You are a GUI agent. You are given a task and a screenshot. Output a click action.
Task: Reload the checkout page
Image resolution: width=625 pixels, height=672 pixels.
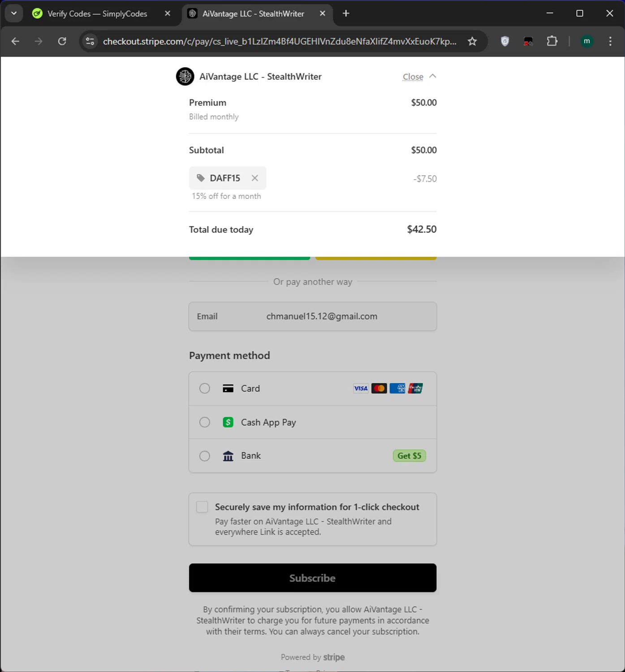pos(62,41)
